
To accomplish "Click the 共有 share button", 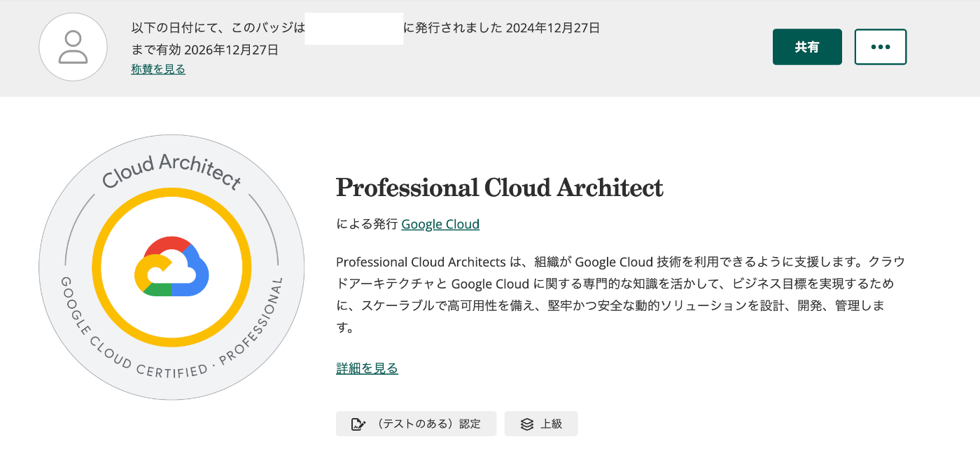I will pos(807,47).
